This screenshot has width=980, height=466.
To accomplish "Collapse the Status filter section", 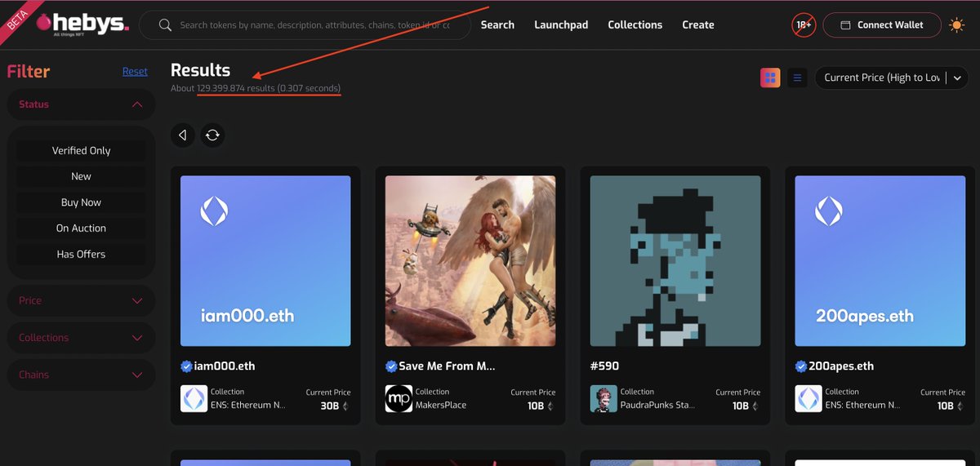I will pyautogui.click(x=81, y=104).
